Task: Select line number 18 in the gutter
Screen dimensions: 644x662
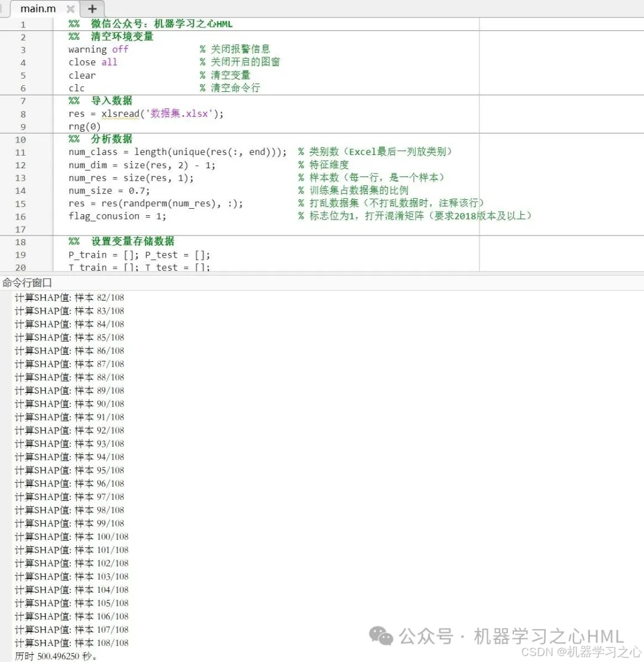Action: click(20, 242)
